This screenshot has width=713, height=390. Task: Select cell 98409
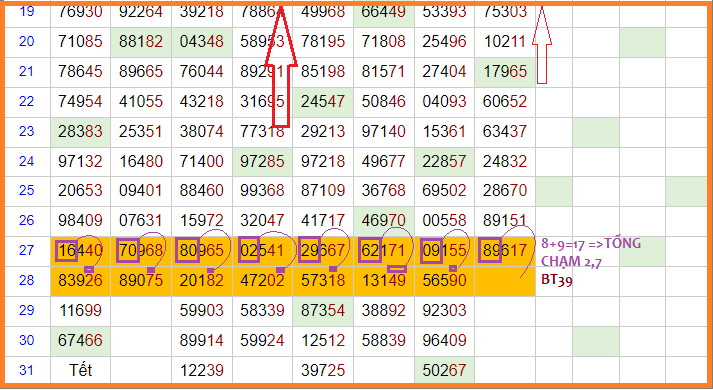(80, 221)
